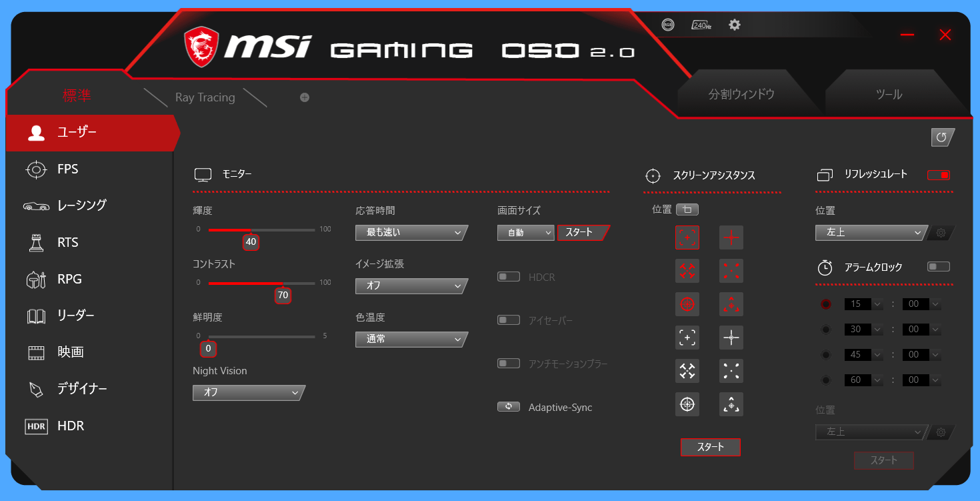The height and width of the screenshot is (501, 980).
Task: Select the 60 minute alarm radio button
Action: pos(826,380)
